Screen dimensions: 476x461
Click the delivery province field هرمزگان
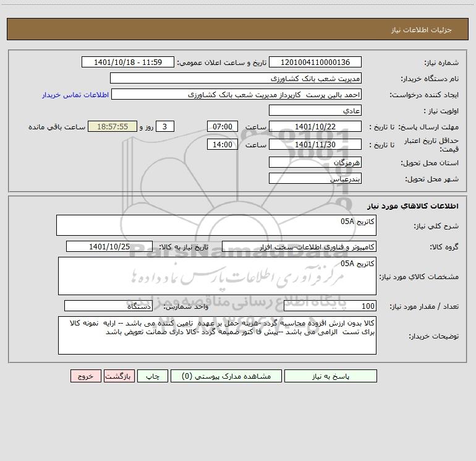coord(315,162)
